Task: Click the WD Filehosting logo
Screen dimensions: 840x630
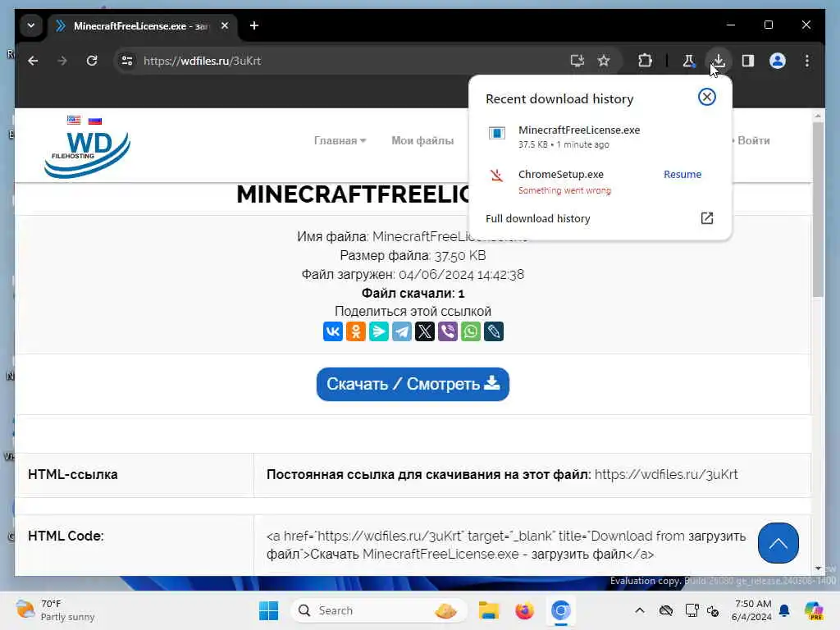Action: (x=87, y=153)
